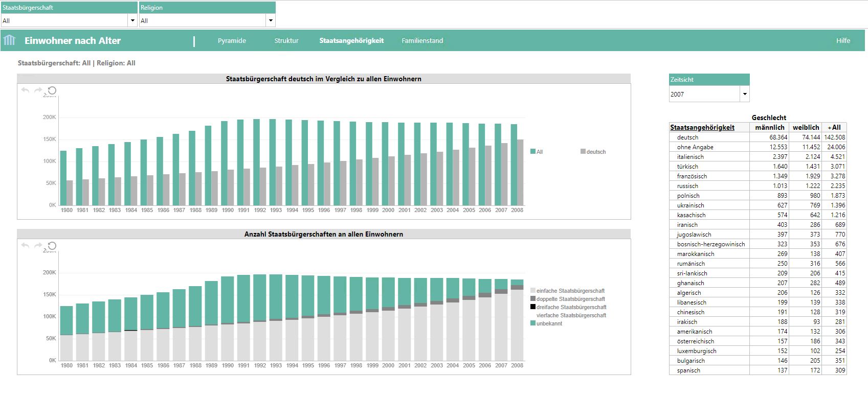Click the building logo beside Einwohner nach Alter
Image resolution: width=868 pixels, height=397 pixels.
10,40
